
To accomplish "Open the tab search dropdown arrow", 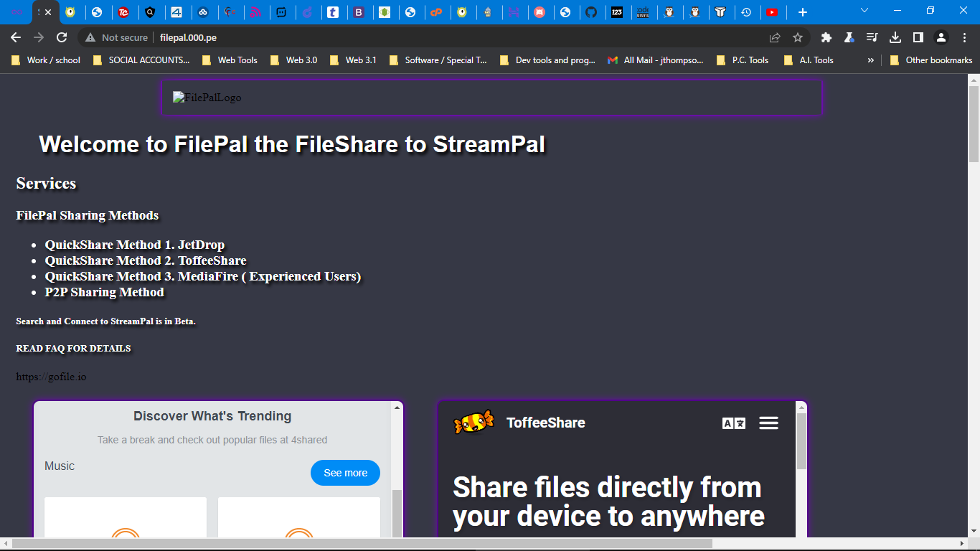I will point(864,11).
